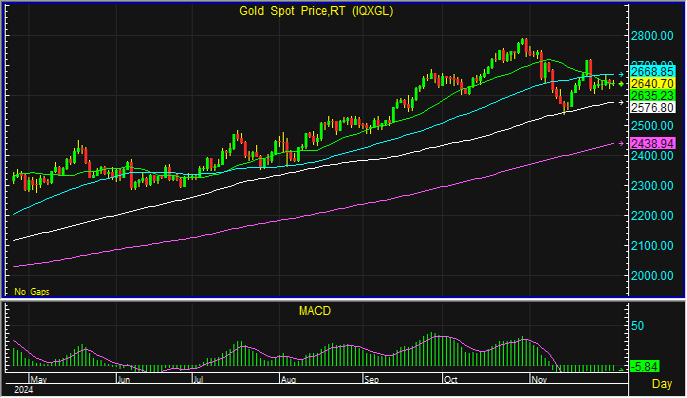The height and width of the screenshot is (398, 687).
Task: Click the MACD indicator title
Action: pos(315,311)
